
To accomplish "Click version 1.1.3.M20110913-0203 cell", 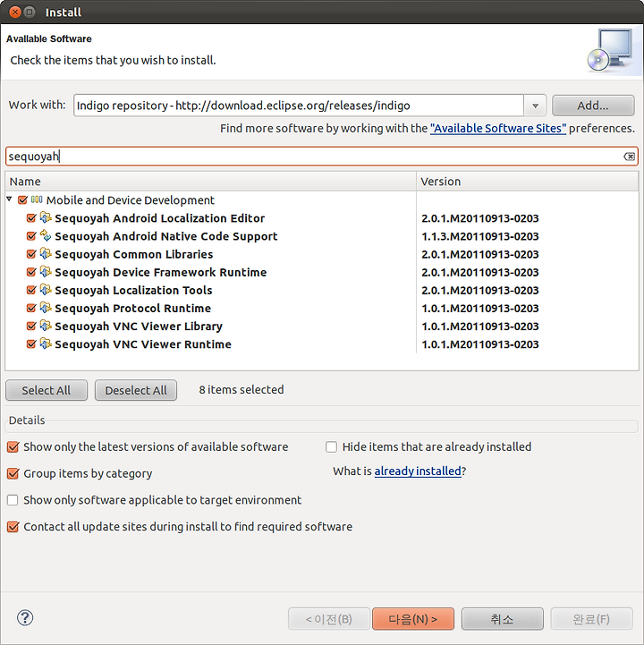I will [x=480, y=236].
